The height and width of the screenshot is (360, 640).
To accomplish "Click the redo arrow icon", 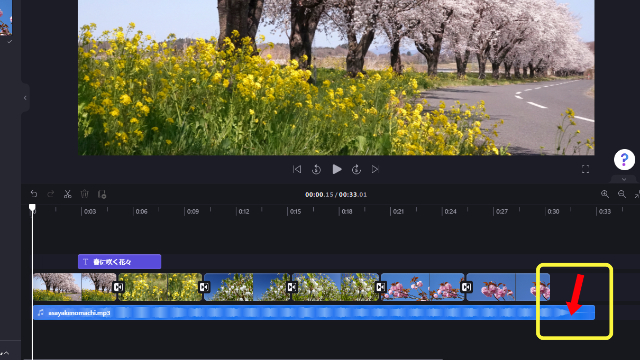I will click(x=51, y=194).
